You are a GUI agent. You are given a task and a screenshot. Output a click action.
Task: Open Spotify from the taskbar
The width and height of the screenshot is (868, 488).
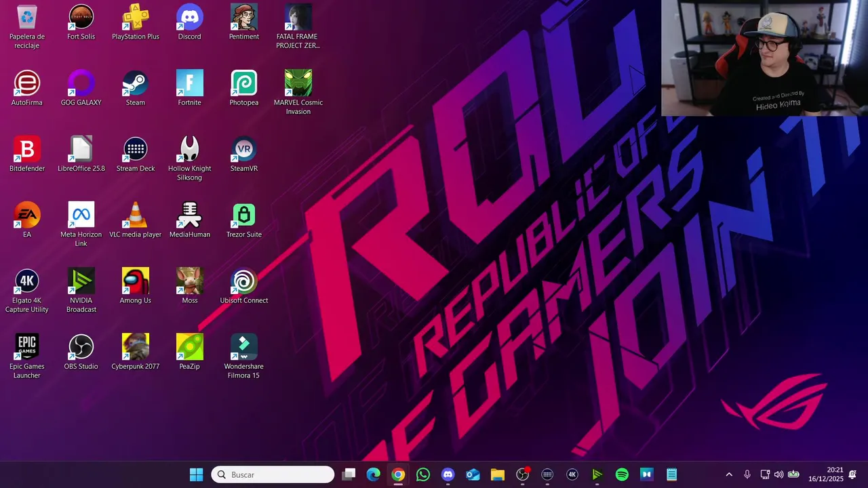pos(622,474)
